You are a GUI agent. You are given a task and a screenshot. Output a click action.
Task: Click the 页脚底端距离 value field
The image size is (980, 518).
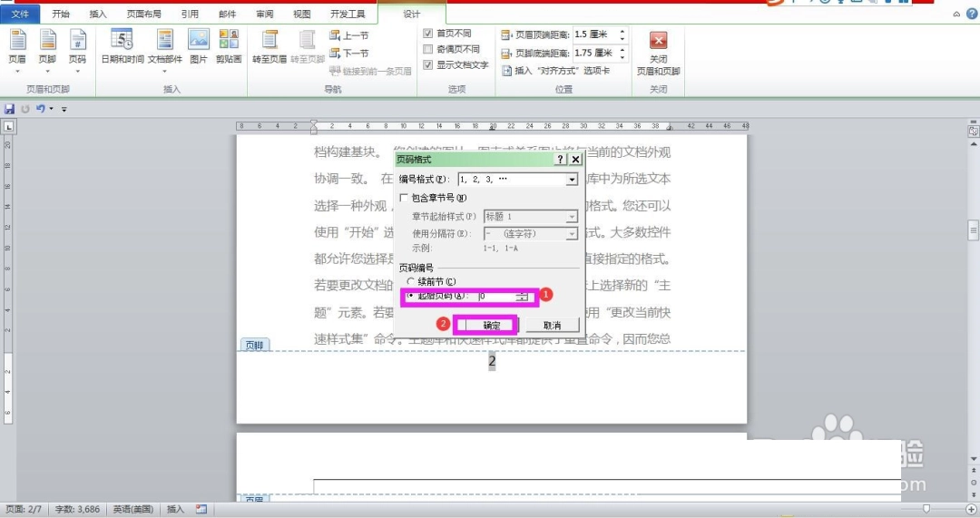595,54
